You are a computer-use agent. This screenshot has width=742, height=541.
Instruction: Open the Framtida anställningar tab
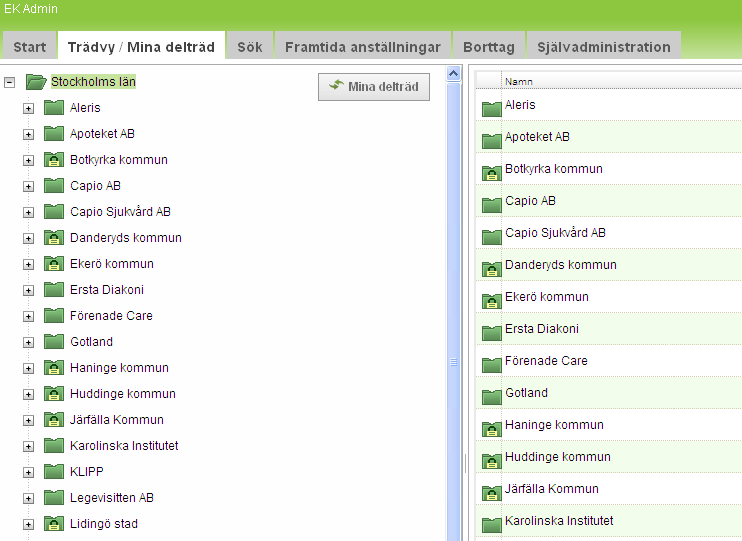click(362, 46)
